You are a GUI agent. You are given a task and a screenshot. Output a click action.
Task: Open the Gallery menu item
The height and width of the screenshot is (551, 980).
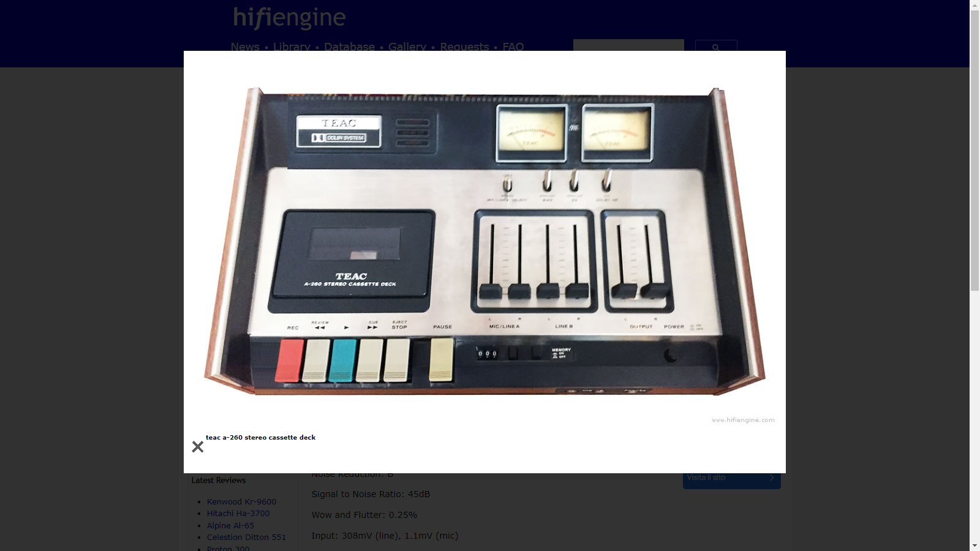point(407,47)
